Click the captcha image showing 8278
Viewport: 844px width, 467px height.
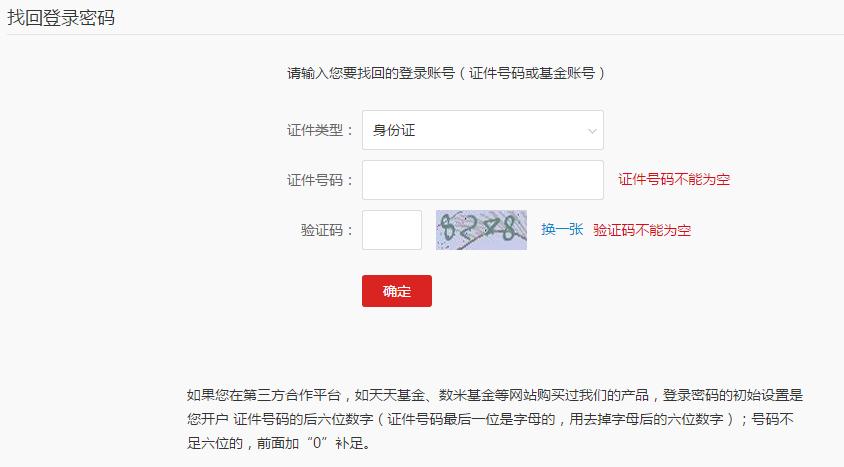pos(481,230)
